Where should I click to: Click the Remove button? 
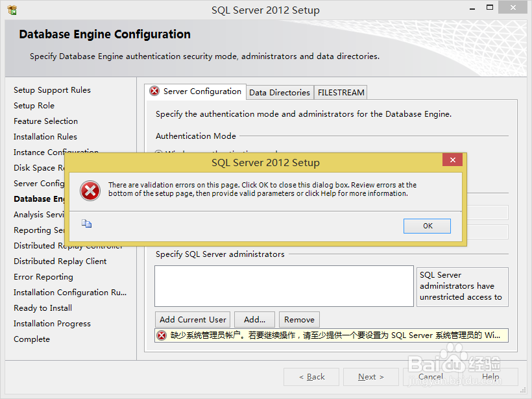click(299, 319)
